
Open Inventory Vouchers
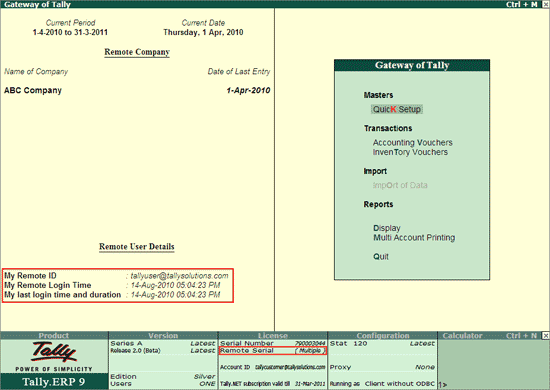[x=410, y=152]
